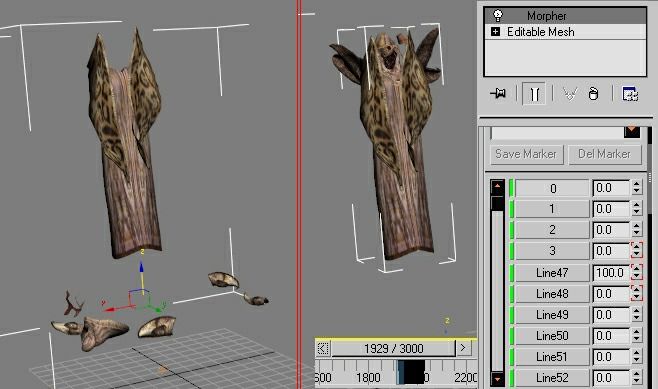This screenshot has height=389, width=658.
Task: Click the 1800 mark on the track bar
Action: tap(368, 378)
